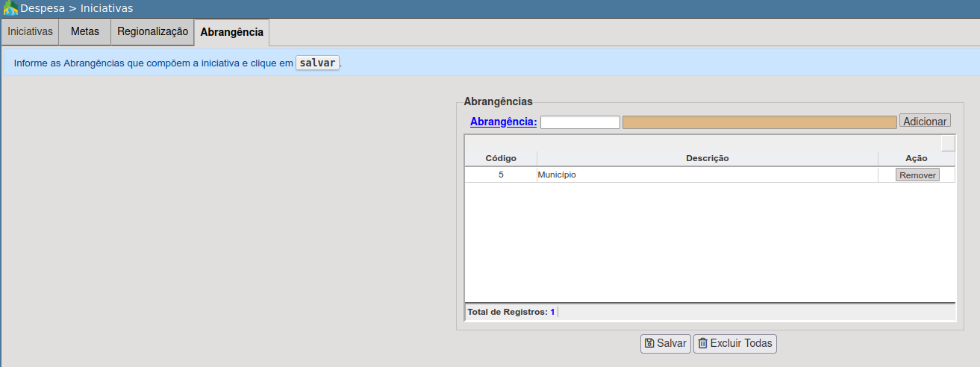Sort by the Descrição column header
This screenshot has width=980, height=367.
click(707, 158)
